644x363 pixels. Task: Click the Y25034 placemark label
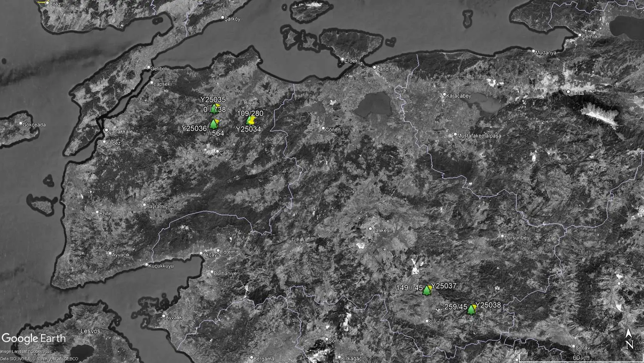(248, 129)
